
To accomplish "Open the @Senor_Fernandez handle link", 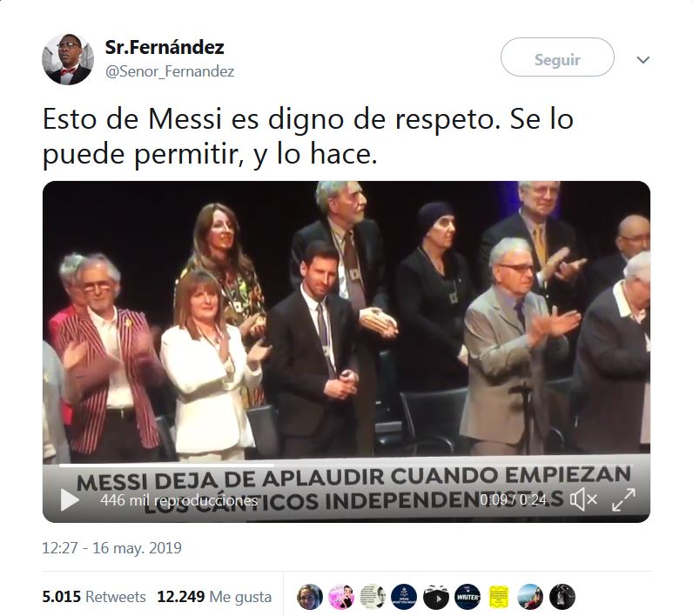I will click(x=170, y=71).
